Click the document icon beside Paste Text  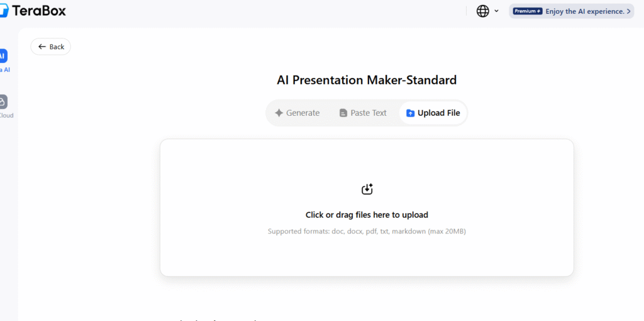343,113
